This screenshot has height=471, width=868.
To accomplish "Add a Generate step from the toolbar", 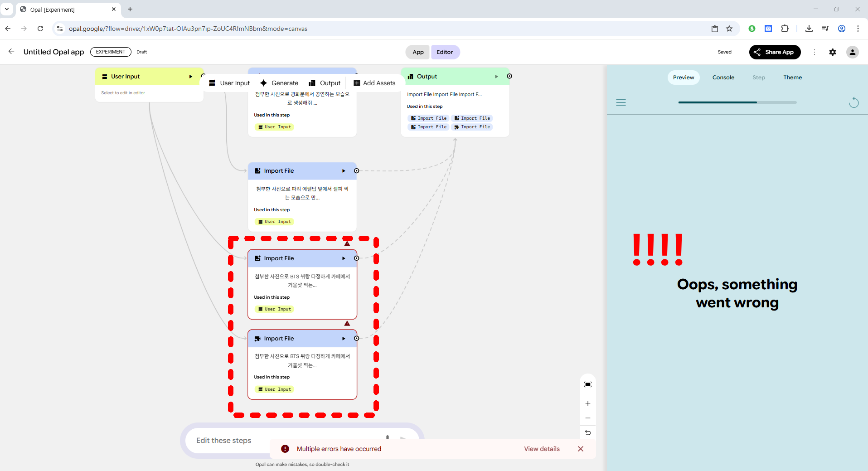I will [x=279, y=83].
